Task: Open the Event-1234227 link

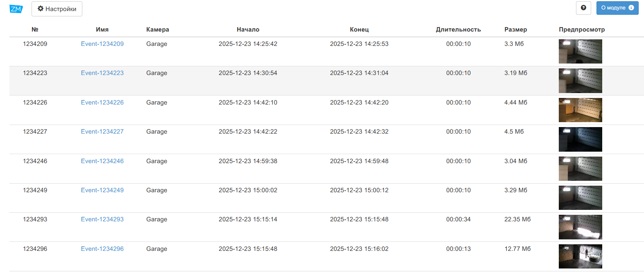Action: pyautogui.click(x=102, y=132)
